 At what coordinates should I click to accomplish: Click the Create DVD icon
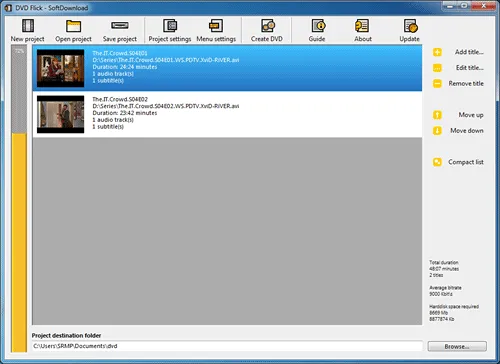[x=267, y=26]
